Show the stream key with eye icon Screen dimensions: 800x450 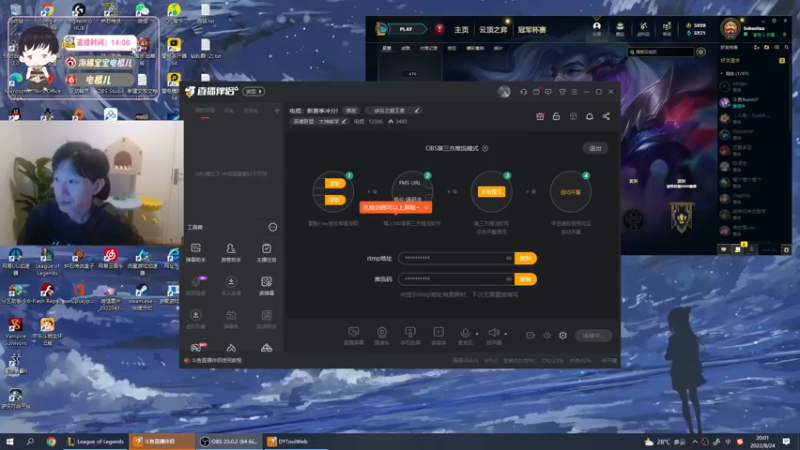509,279
